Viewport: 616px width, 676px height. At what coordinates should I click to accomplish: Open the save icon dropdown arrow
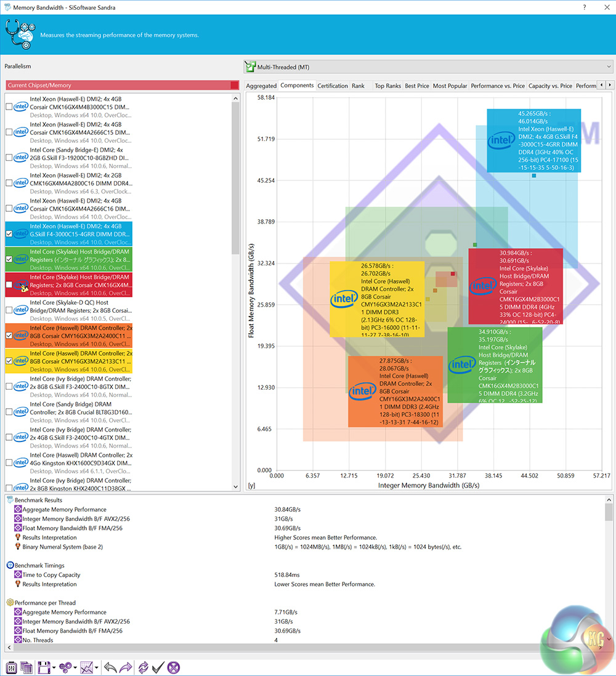tap(54, 668)
